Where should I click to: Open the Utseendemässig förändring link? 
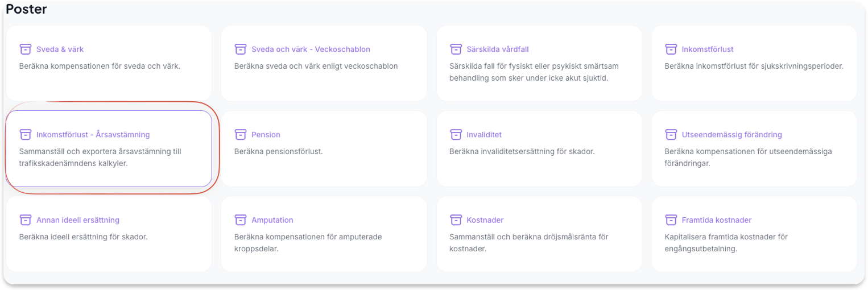click(731, 135)
